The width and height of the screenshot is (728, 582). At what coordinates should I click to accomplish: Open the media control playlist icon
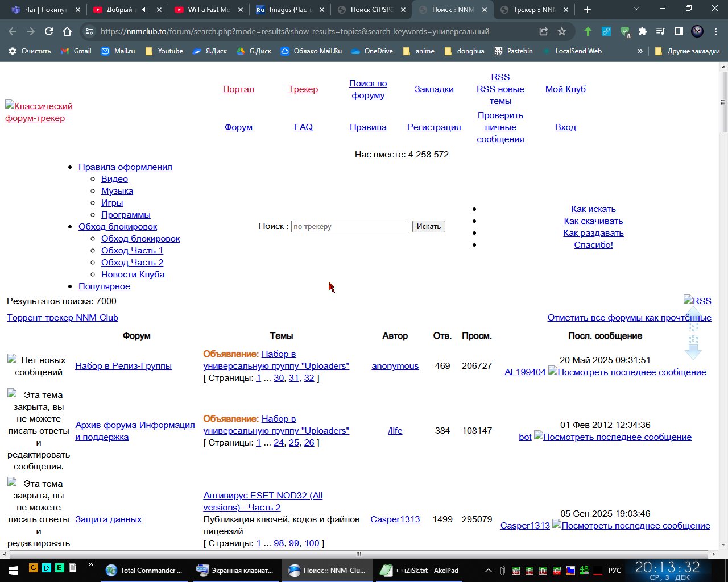(661, 31)
